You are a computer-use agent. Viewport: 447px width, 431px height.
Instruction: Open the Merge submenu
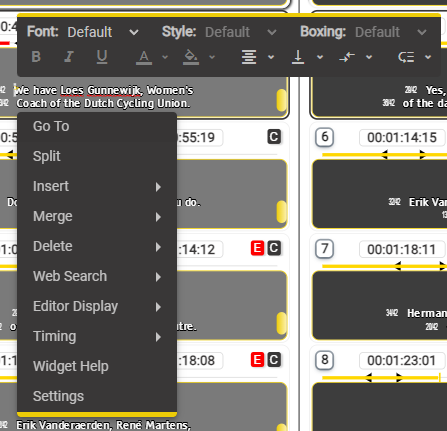97,216
